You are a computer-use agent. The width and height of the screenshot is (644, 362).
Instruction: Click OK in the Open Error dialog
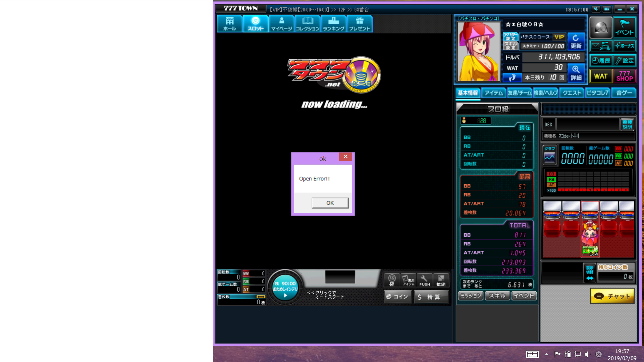tap(330, 203)
